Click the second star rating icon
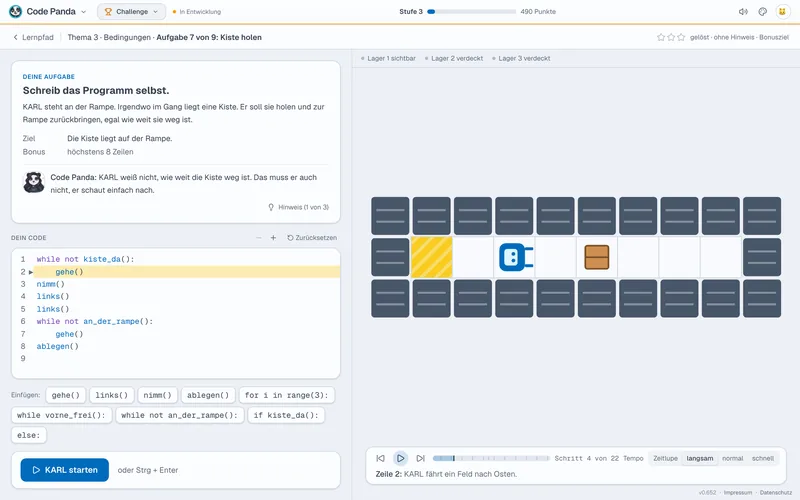Image resolution: width=800 pixels, height=500 pixels. pyautogui.click(x=671, y=37)
